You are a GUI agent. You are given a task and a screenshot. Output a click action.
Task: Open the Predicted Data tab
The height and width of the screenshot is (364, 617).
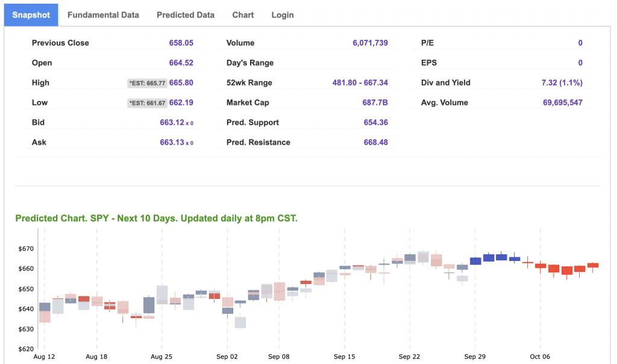pos(185,15)
